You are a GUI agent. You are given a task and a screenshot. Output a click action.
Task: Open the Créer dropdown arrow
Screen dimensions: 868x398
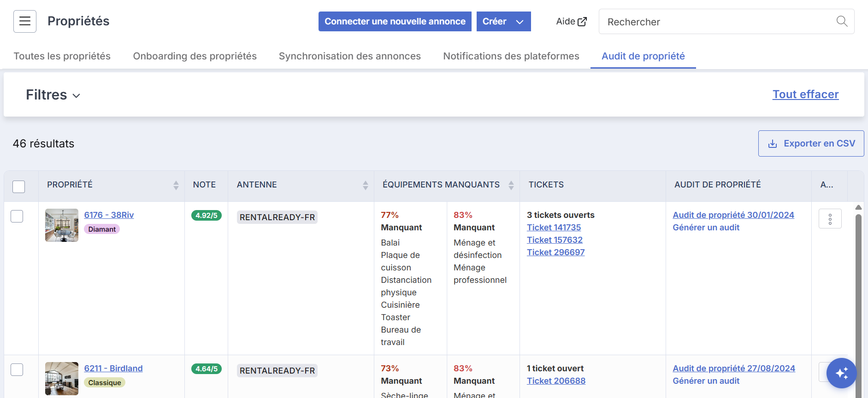click(520, 22)
